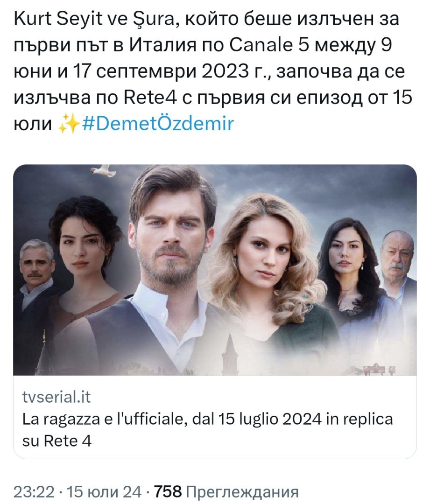The width and height of the screenshot is (430, 504).
Task: Open the tvserial.it domain link
Action: point(56,397)
